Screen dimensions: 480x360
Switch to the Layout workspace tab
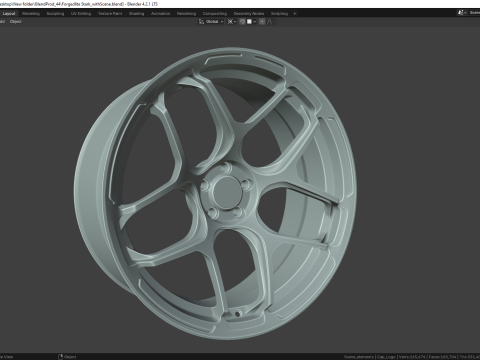(x=9, y=14)
